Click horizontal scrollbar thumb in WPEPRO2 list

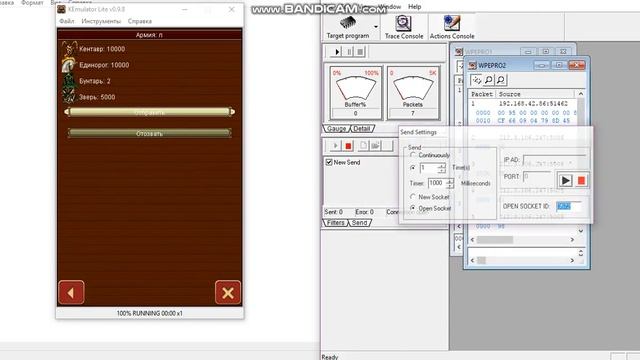(494, 240)
